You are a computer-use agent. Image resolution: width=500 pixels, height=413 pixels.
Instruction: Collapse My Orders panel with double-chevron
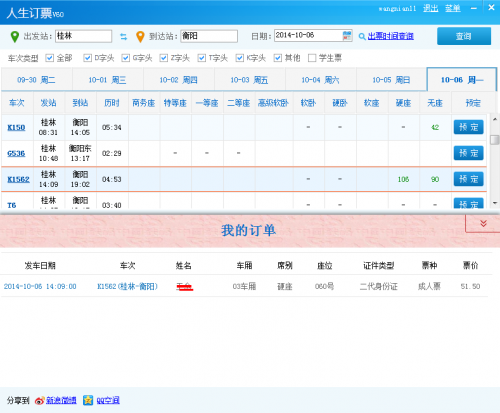(x=483, y=223)
